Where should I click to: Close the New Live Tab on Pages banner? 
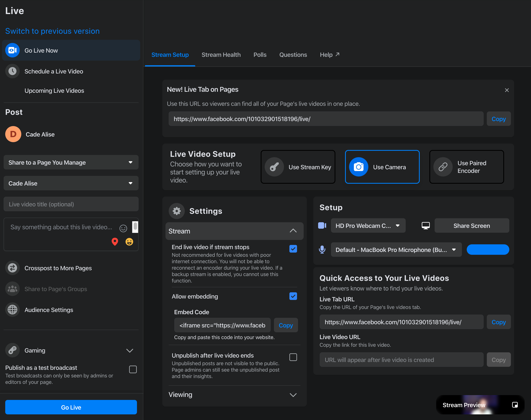coord(507,90)
